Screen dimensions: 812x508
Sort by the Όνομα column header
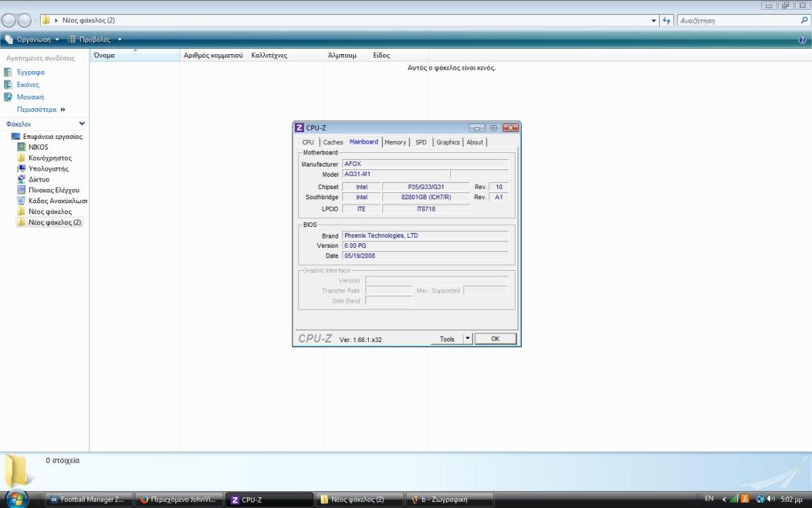click(135, 55)
